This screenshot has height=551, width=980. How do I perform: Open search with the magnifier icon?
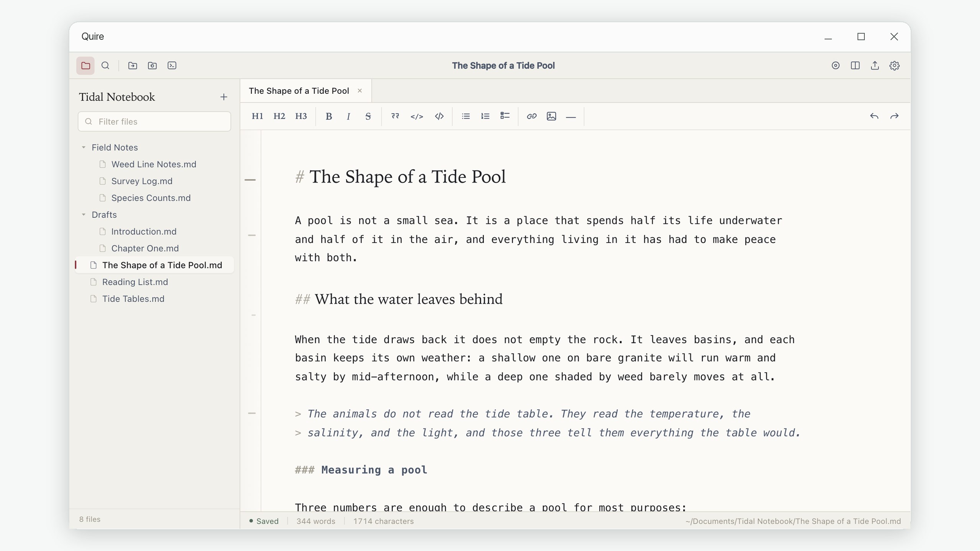[105, 65]
